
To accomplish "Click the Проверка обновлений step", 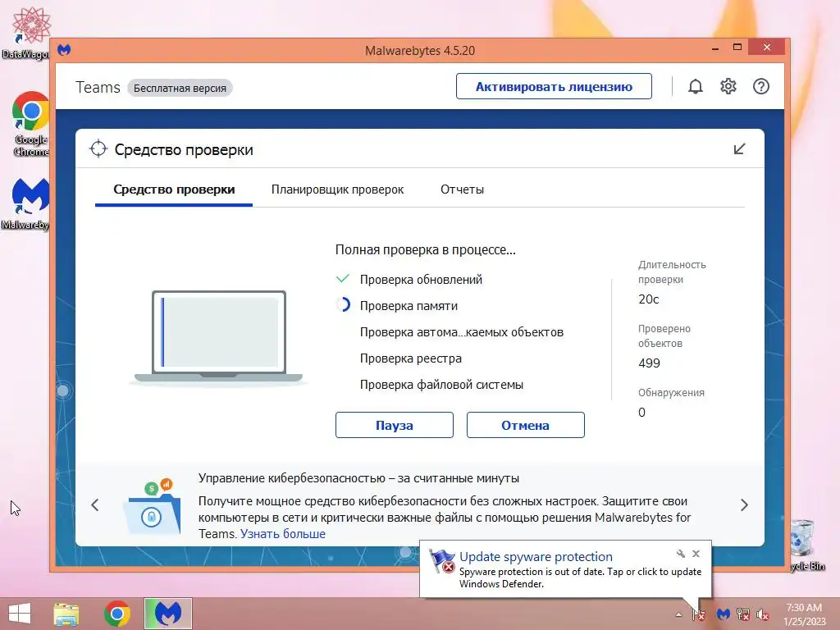I will click(x=421, y=280).
